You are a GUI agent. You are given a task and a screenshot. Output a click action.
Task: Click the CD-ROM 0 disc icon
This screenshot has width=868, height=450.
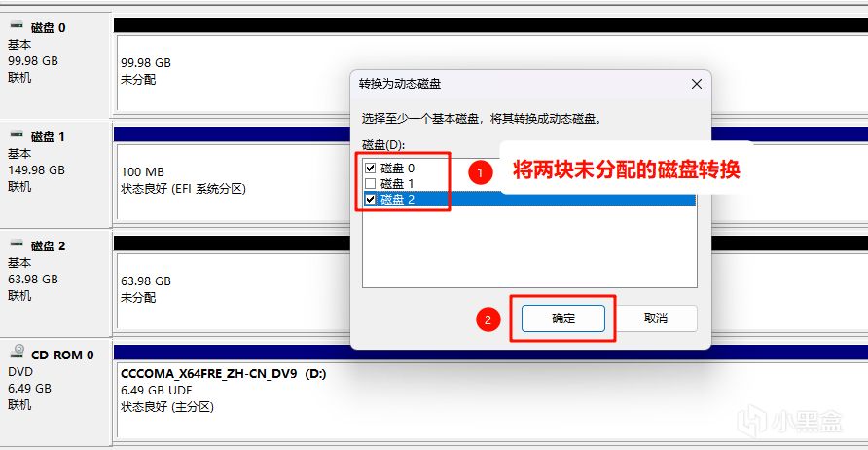[x=18, y=353]
